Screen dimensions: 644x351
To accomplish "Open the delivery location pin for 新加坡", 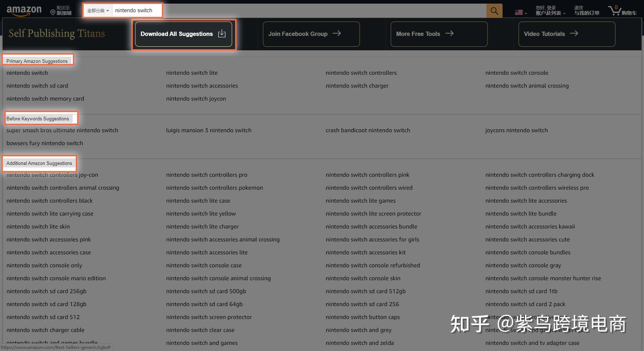I will [61, 10].
